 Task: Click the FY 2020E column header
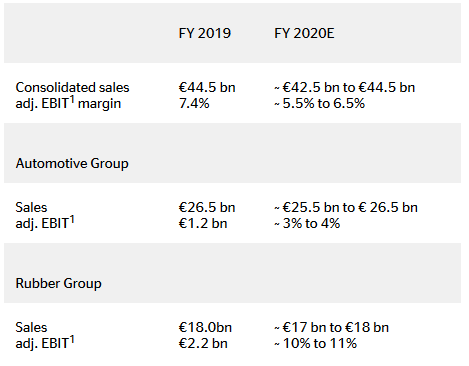(304, 33)
